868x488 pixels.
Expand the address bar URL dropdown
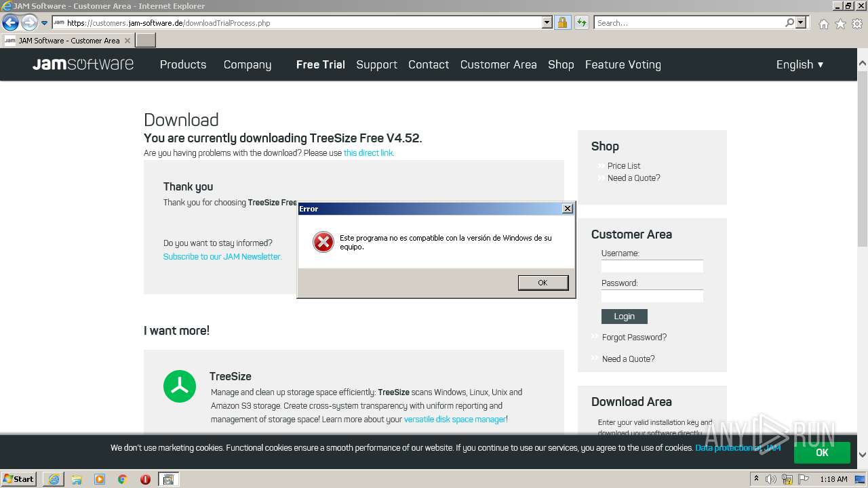[x=547, y=22]
